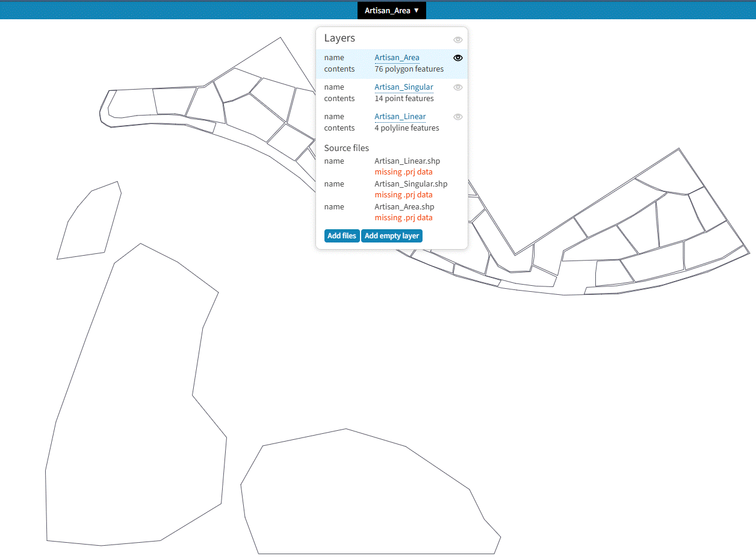This screenshot has width=756, height=559.
Task: Click missing .prj warning under Artisan_Area.shp
Action: click(x=403, y=218)
